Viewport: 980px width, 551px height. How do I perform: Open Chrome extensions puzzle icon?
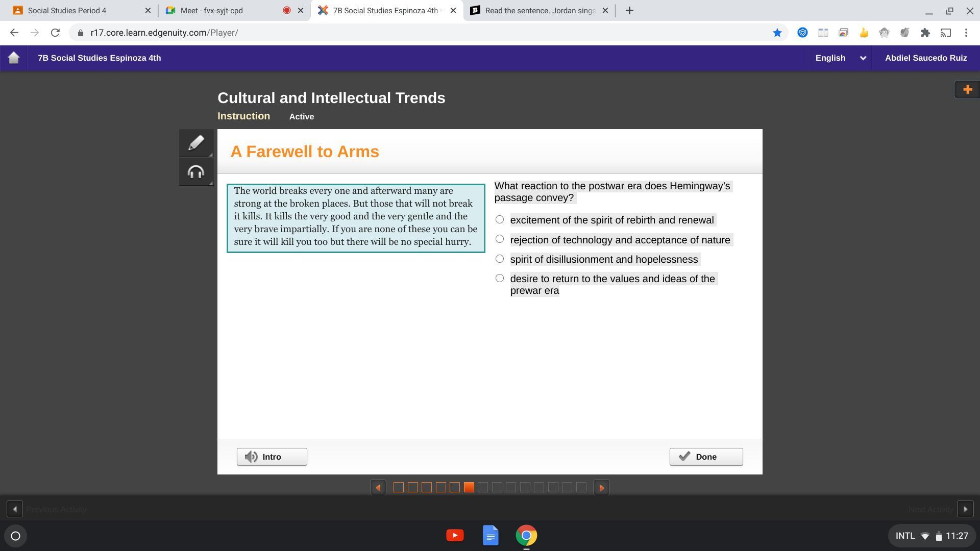pos(925,33)
